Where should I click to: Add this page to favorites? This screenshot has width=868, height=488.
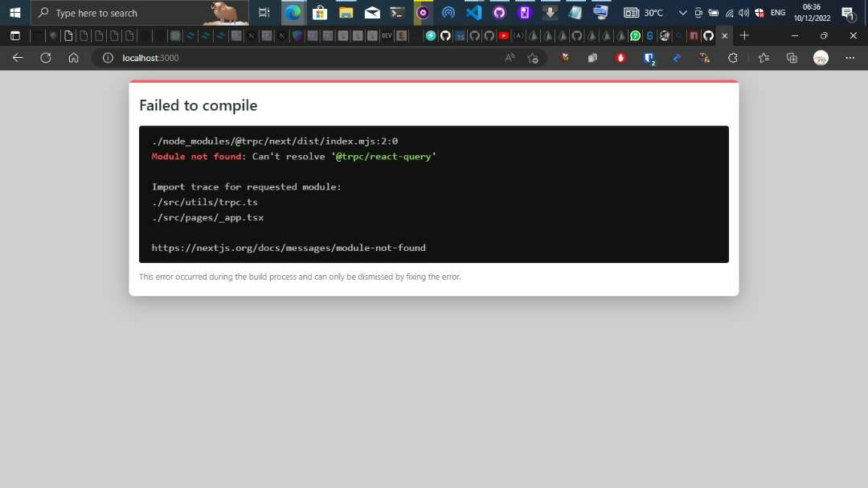(533, 58)
